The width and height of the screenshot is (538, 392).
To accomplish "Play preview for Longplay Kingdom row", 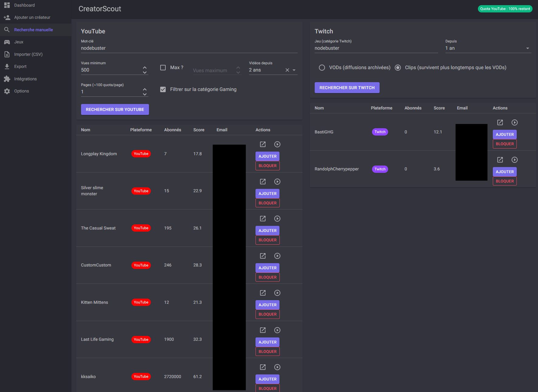I will pyautogui.click(x=277, y=144).
